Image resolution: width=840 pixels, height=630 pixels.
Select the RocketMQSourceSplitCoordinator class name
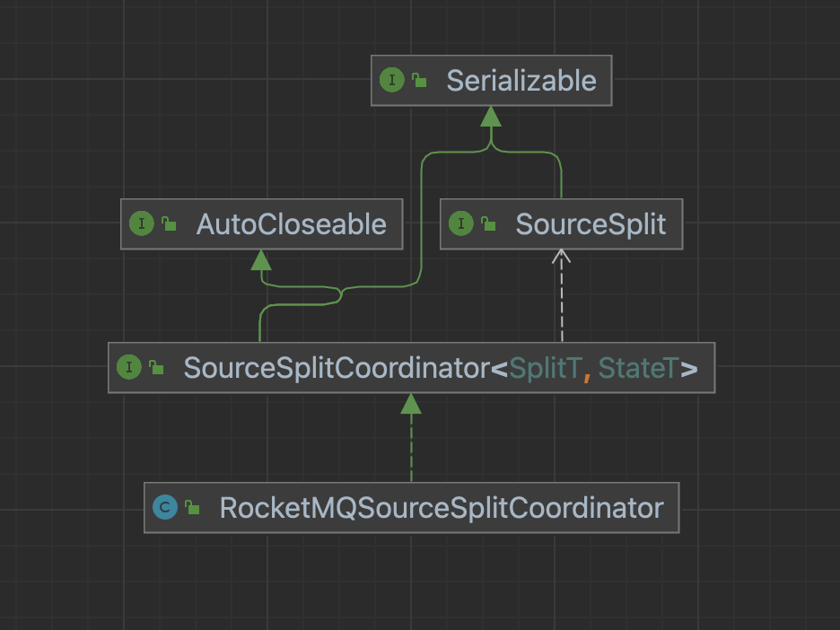(442, 508)
